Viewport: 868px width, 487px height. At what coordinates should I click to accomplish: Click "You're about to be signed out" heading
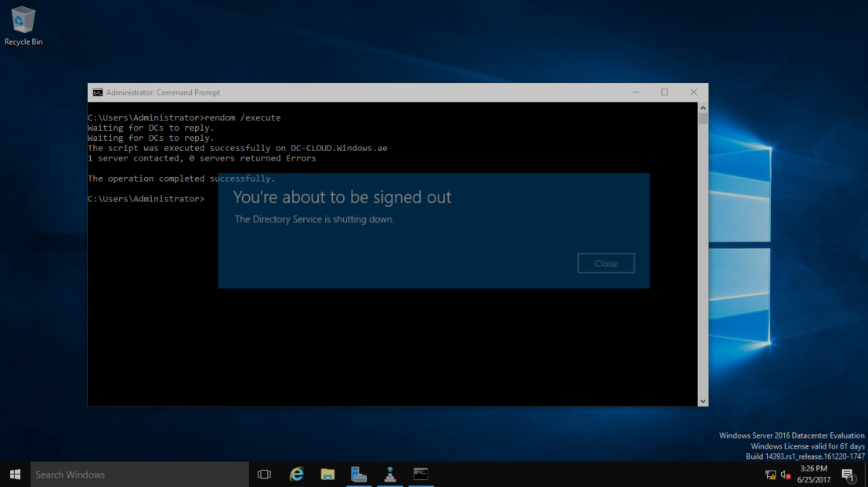pyautogui.click(x=342, y=197)
